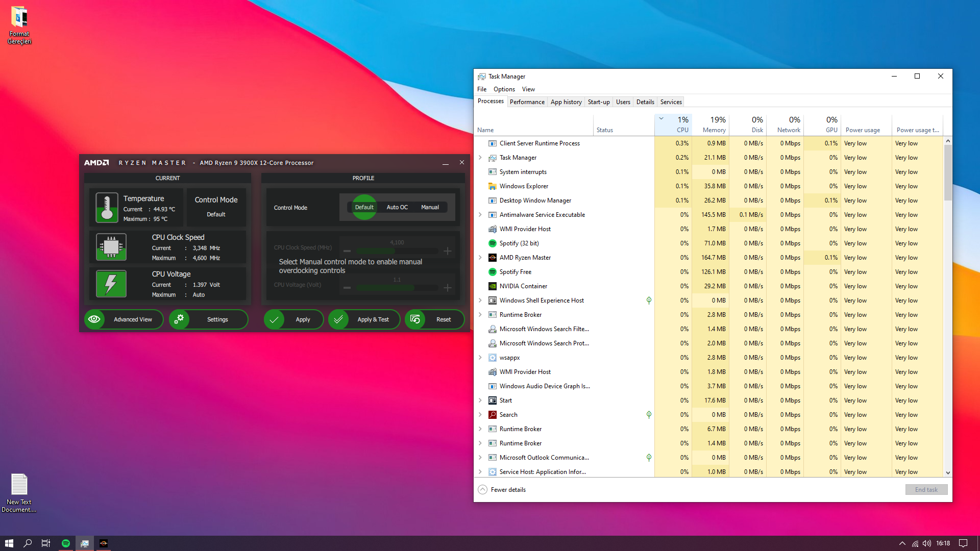Click Spotify icon in taskbar
The image size is (980, 551).
(x=66, y=543)
